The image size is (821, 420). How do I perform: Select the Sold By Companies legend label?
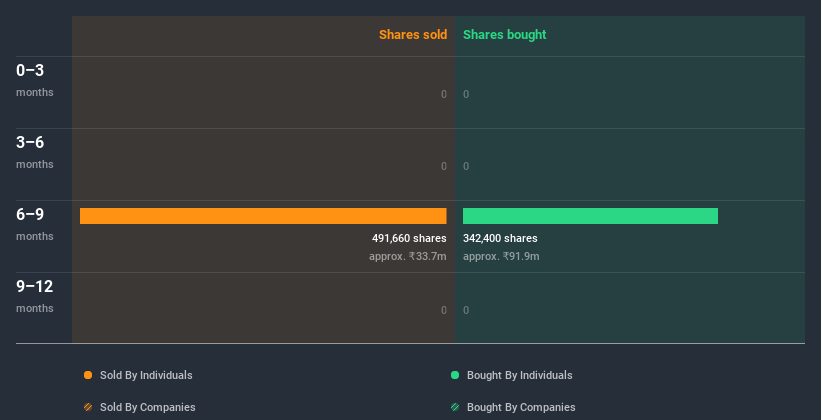148,407
